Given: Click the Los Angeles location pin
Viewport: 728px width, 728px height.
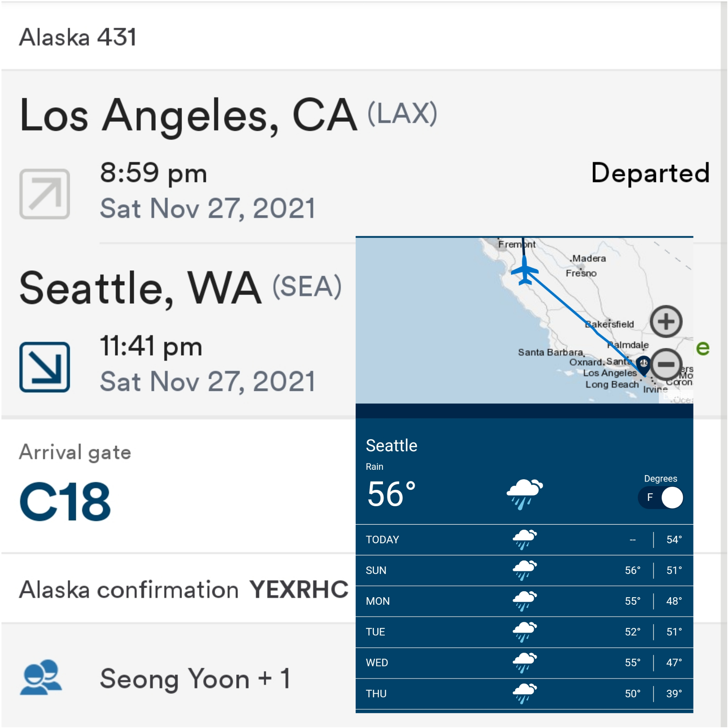Looking at the screenshot, I should (643, 364).
